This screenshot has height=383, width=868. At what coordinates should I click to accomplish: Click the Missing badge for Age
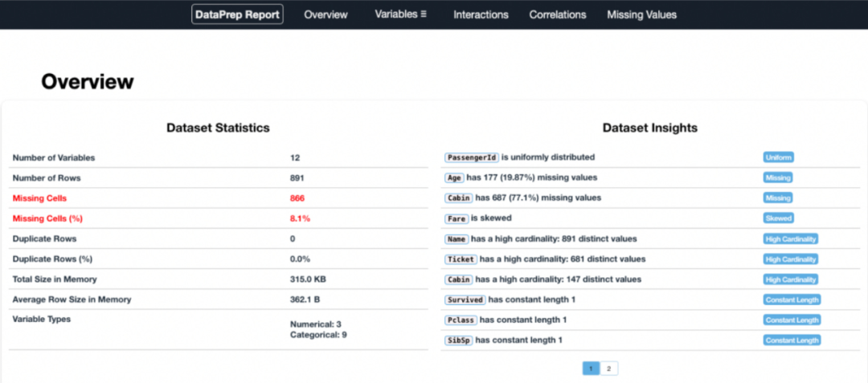(778, 178)
